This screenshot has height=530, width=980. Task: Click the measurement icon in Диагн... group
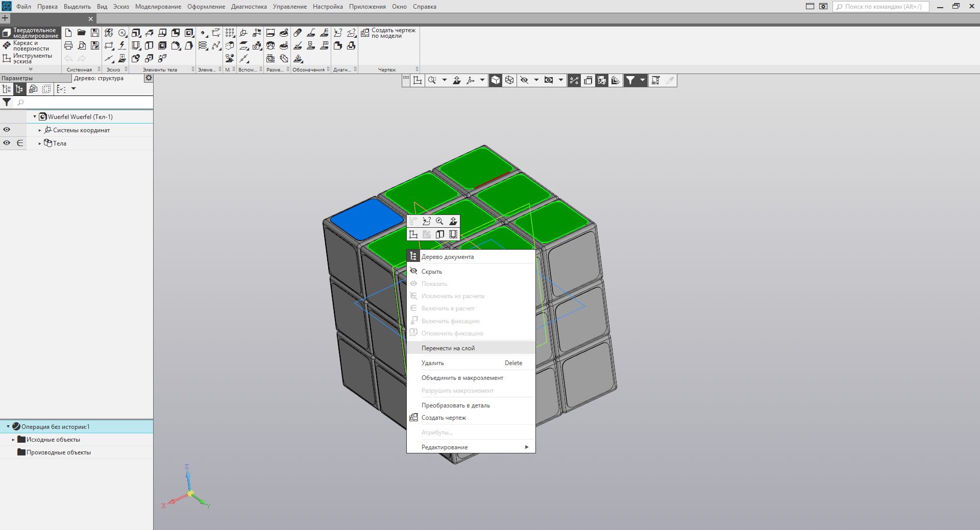click(338, 33)
